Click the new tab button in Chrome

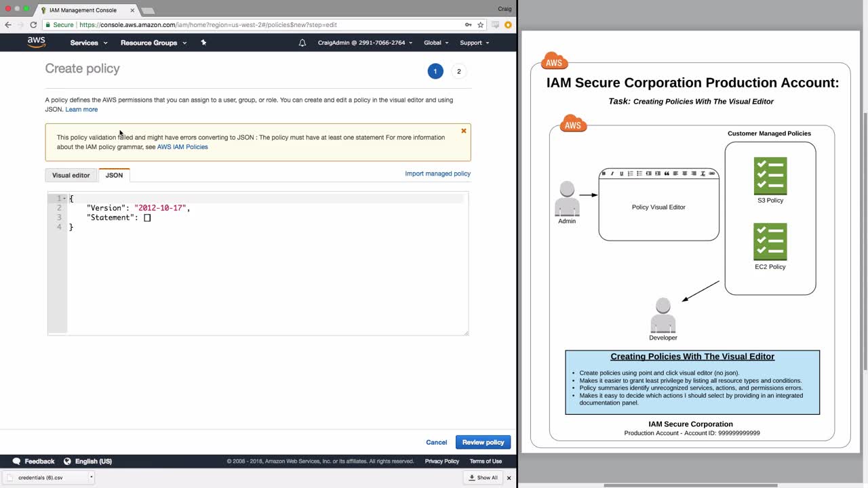(148, 10)
